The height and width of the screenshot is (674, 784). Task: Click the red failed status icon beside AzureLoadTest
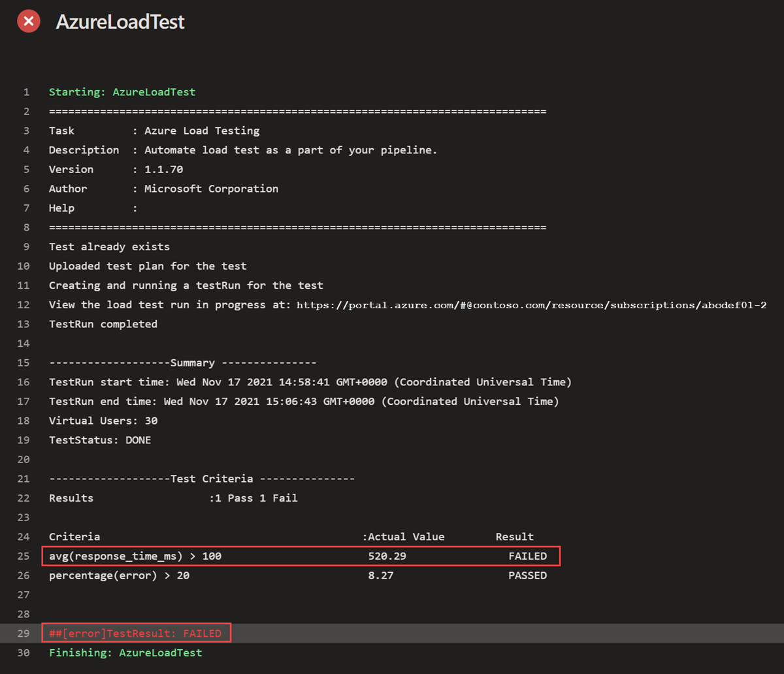(x=28, y=21)
